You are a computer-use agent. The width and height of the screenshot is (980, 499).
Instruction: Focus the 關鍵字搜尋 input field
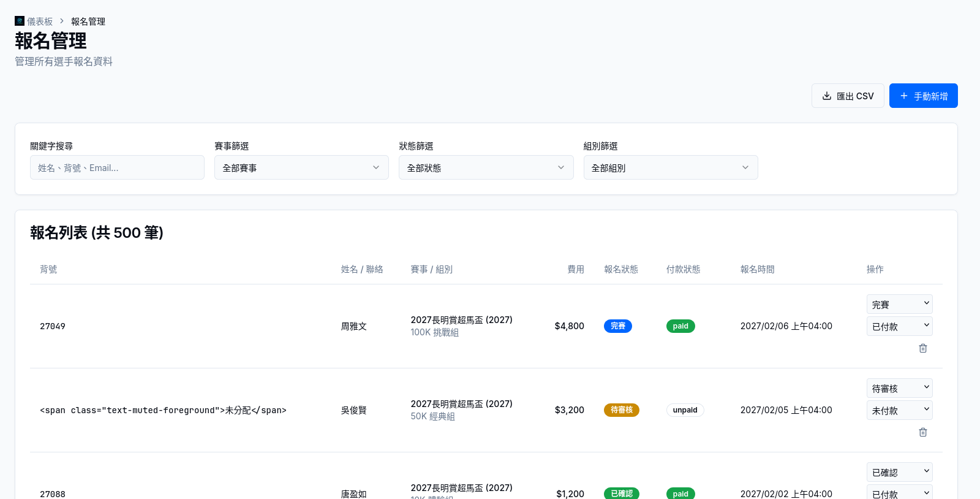[117, 167]
